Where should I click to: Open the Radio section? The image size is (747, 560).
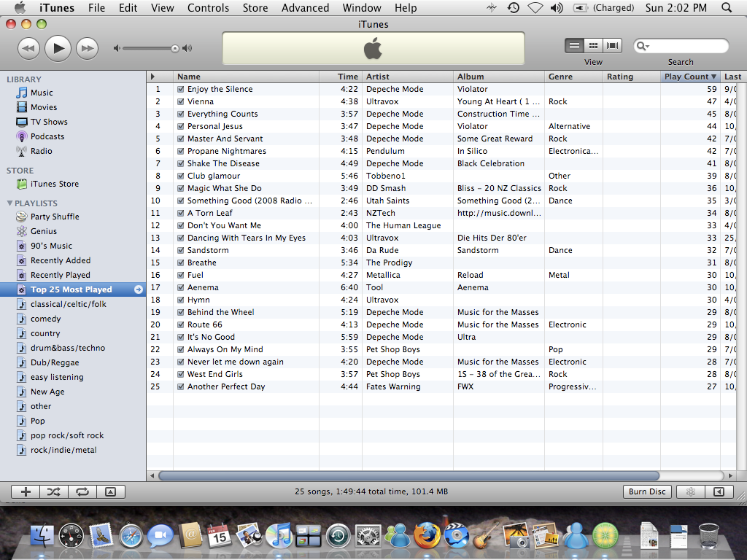[x=73, y=151]
